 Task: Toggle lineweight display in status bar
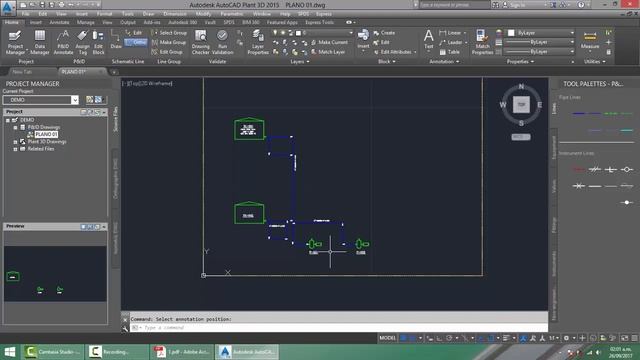(507, 338)
